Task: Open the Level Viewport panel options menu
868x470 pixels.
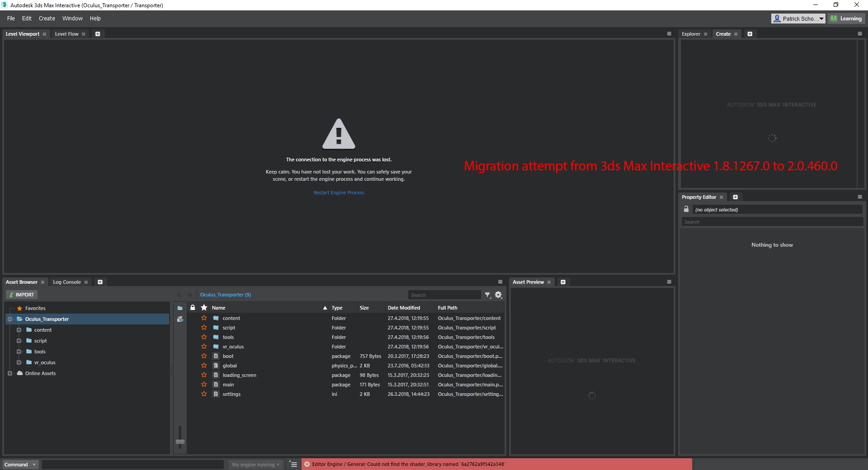Action: (x=669, y=34)
